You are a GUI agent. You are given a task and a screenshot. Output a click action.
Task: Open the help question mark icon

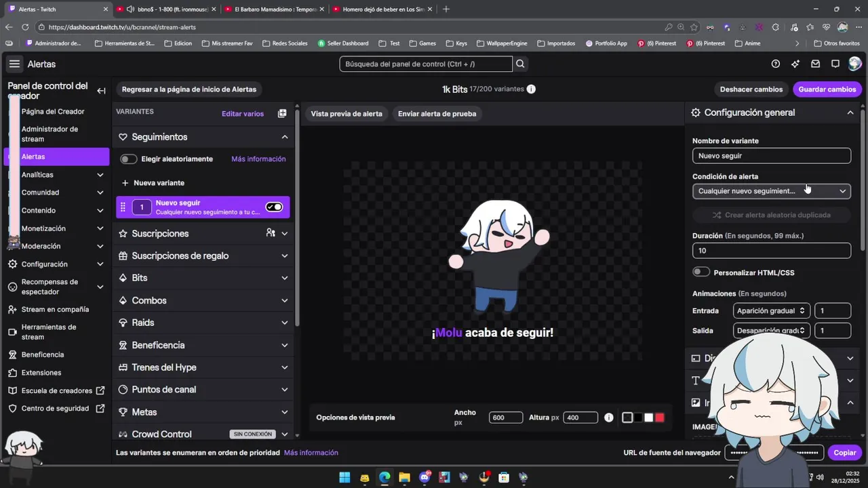click(x=776, y=64)
